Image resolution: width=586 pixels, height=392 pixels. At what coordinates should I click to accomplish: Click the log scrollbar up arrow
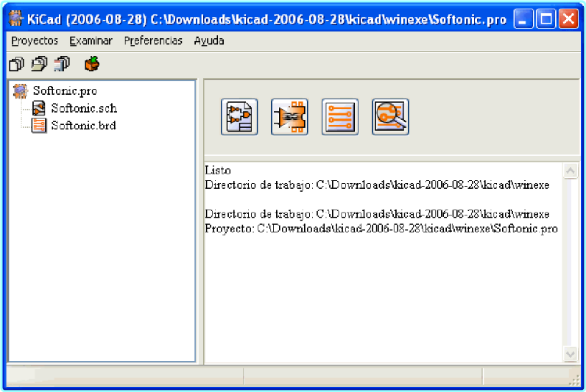571,171
